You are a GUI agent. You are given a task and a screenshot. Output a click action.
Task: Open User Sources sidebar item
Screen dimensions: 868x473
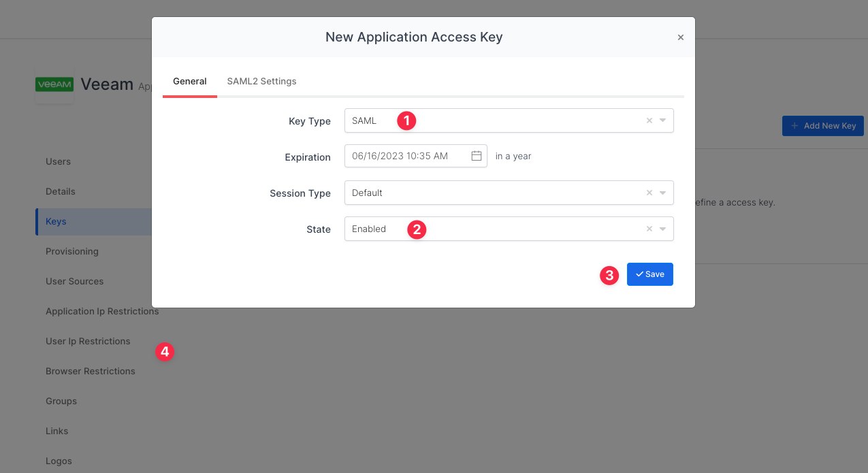74,281
